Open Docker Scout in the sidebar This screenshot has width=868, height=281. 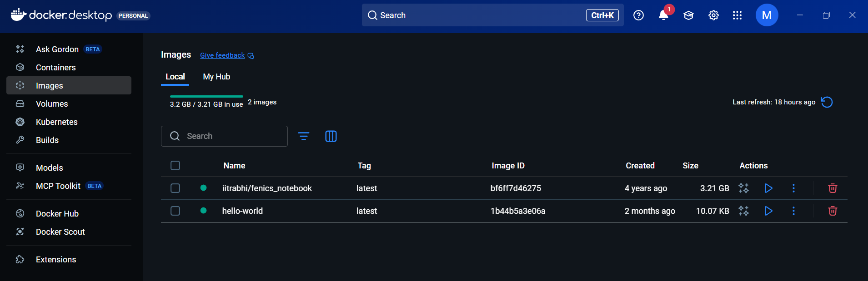click(x=69, y=232)
